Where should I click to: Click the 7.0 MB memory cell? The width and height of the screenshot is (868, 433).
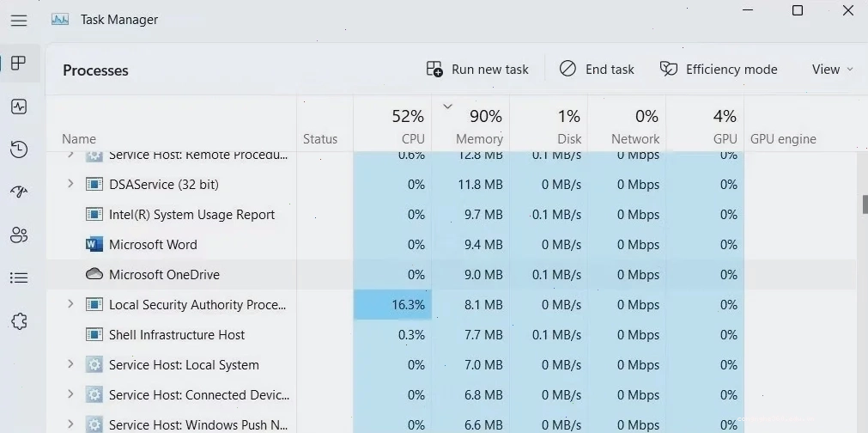pyautogui.click(x=470, y=365)
